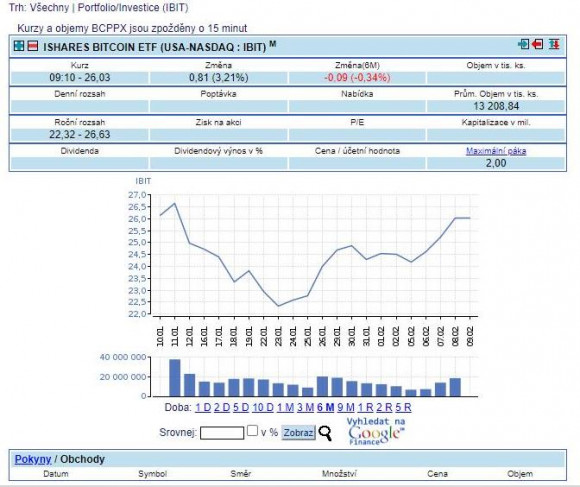
Task: Select the 10 D period link
Action: pyautogui.click(x=263, y=407)
